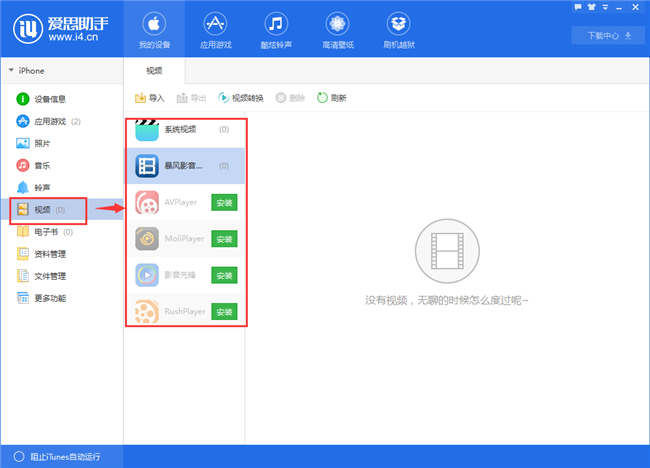Switch to the 视频 tab

pyautogui.click(x=154, y=71)
